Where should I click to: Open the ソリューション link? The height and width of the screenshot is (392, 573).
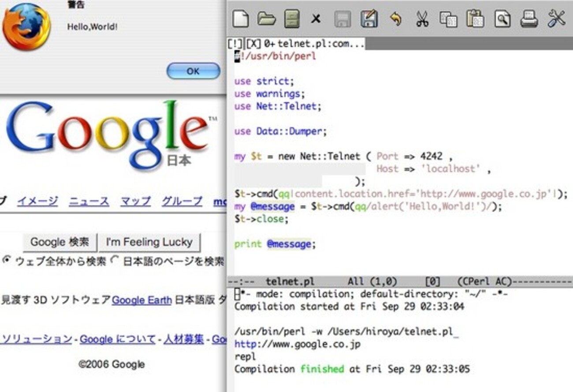click(36, 339)
